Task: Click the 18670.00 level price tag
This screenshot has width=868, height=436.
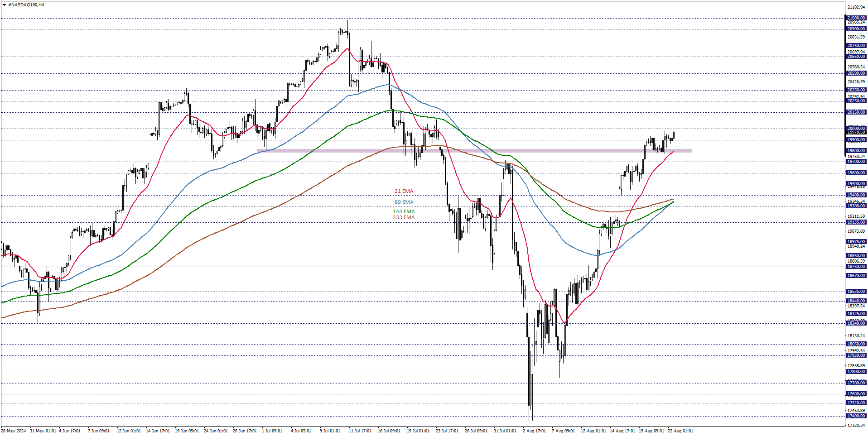Action: (x=856, y=276)
